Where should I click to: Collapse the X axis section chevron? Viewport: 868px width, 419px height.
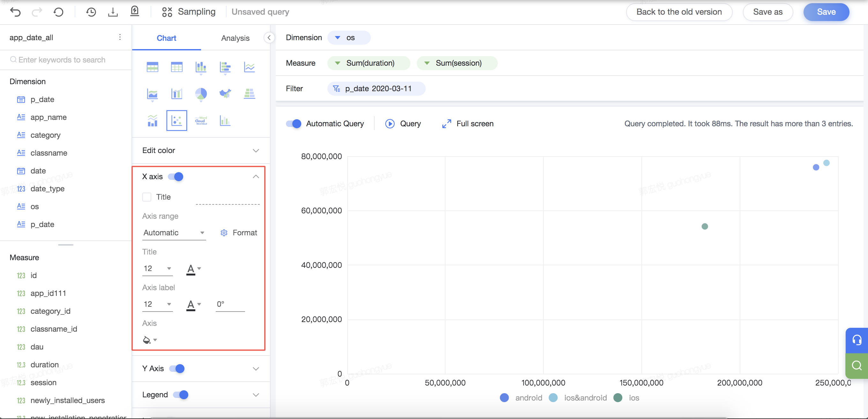(x=256, y=176)
